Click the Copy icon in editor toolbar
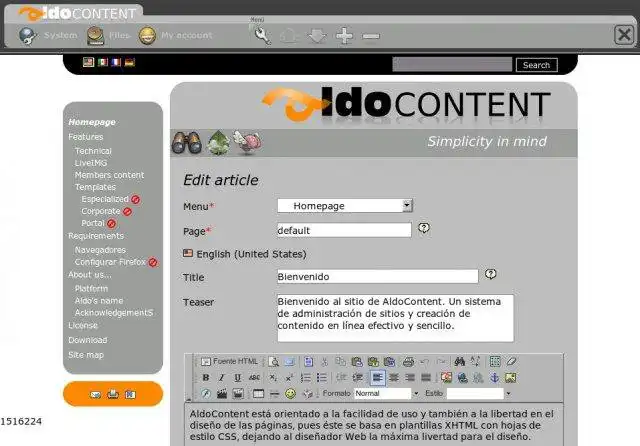 pos(340,362)
